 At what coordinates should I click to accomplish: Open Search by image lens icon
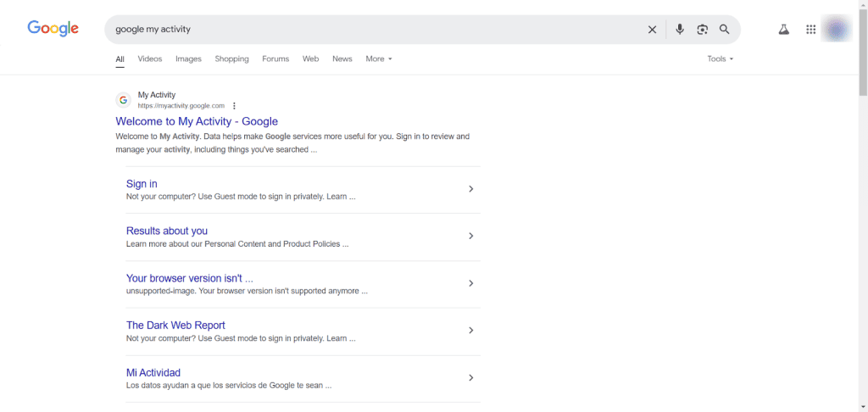(x=703, y=30)
